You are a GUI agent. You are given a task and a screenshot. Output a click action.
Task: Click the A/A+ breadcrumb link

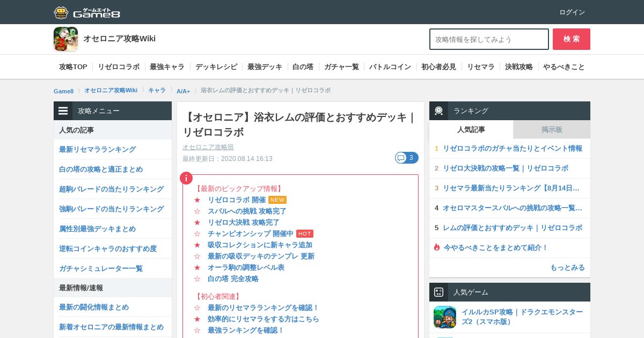(183, 91)
